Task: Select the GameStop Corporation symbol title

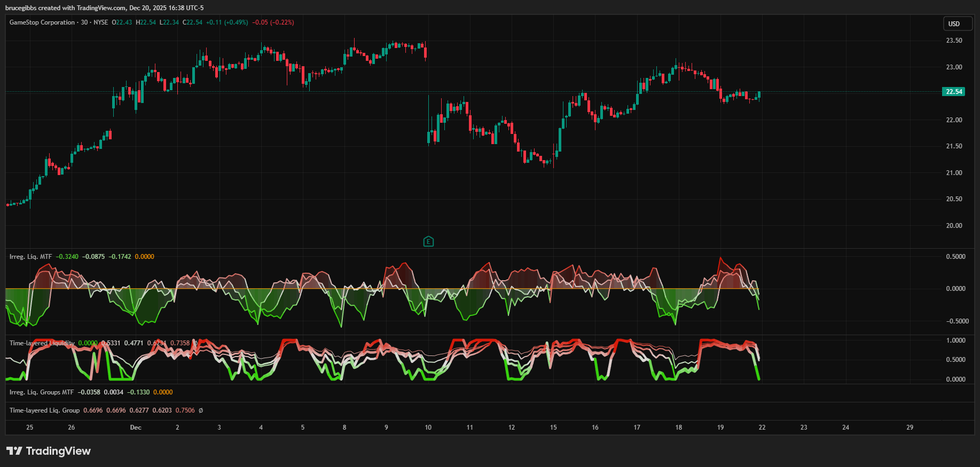Action: [x=42, y=22]
